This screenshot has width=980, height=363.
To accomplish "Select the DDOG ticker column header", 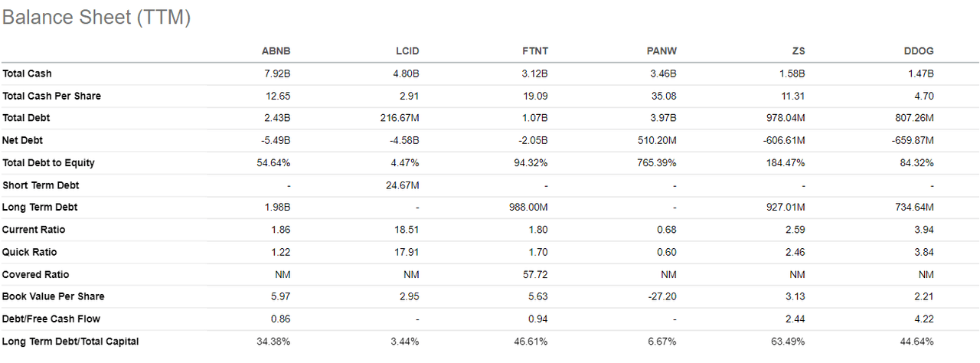I will pos(918,51).
